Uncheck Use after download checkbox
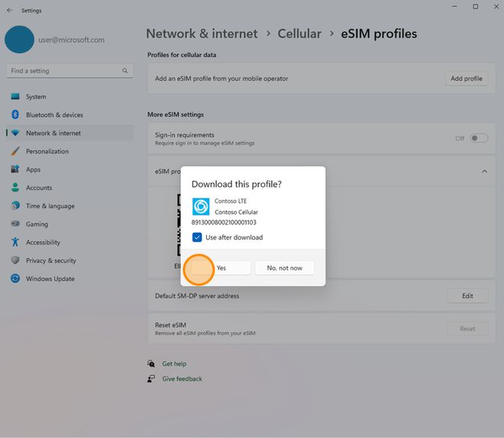This screenshot has height=438, width=504. pos(197,237)
